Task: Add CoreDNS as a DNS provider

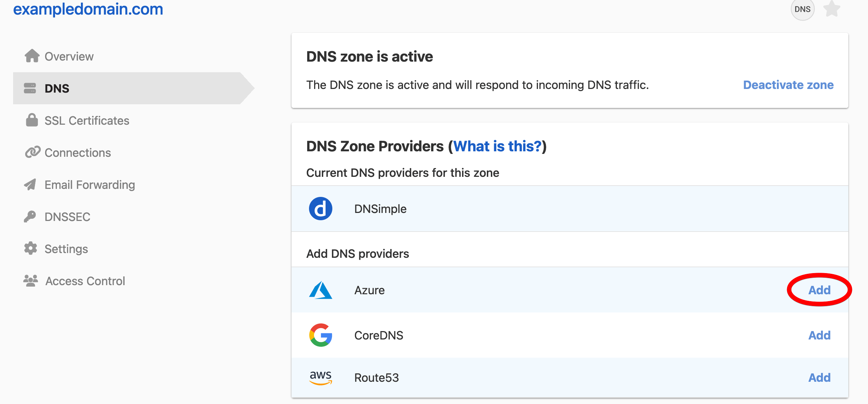Action: pyautogui.click(x=820, y=335)
